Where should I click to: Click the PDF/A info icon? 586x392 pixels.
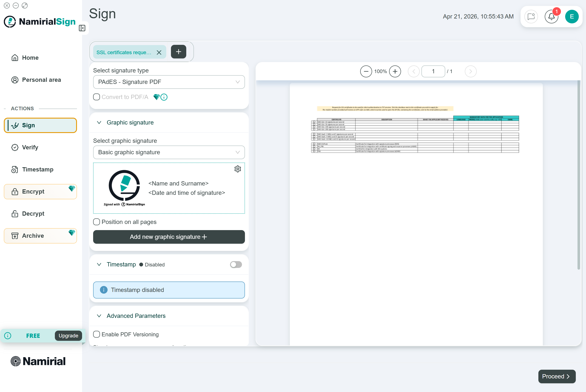click(x=164, y=97)
